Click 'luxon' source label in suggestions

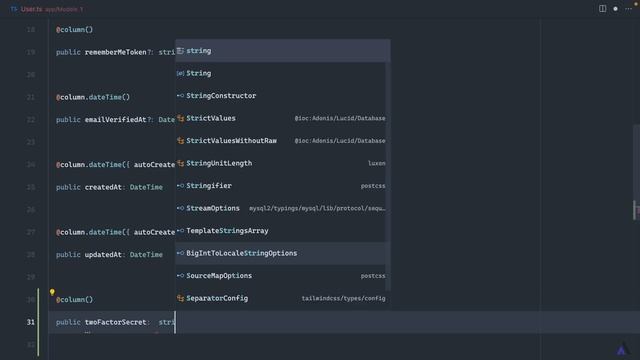pyautogui.click(x=377, y=163)
